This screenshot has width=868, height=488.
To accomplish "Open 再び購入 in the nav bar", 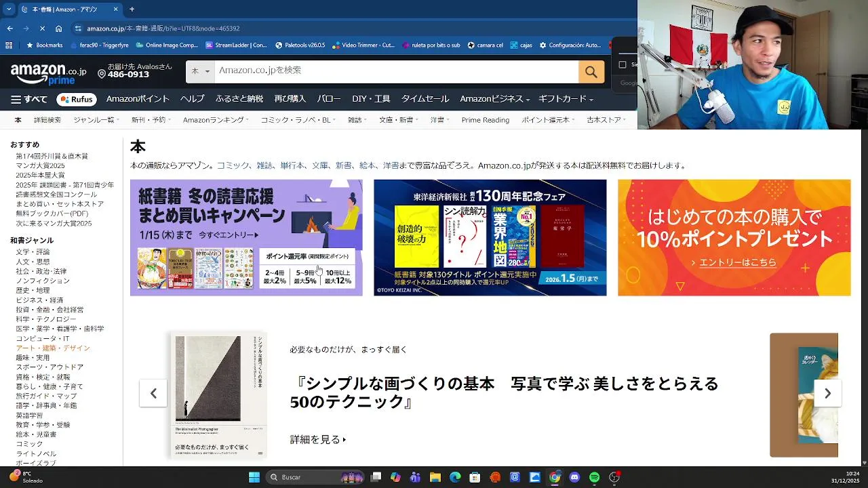I will pyautogui.click(x=290, y=99).
